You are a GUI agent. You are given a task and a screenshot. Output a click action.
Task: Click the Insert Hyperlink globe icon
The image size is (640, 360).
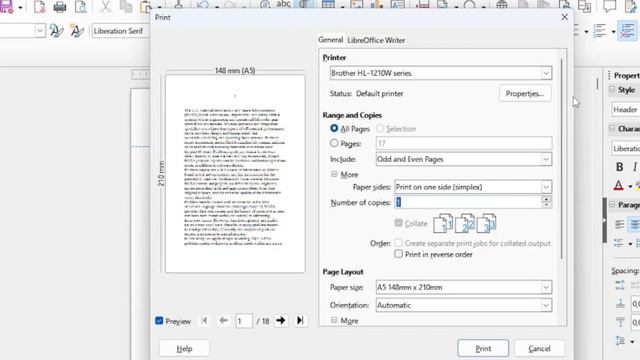click(x=502, y=5)
